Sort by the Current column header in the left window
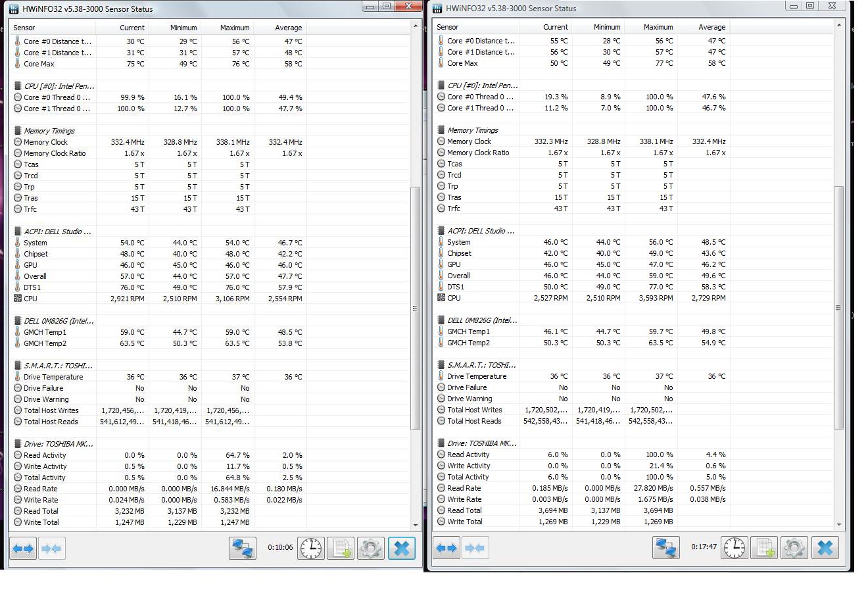 click(x=122, y=28)
